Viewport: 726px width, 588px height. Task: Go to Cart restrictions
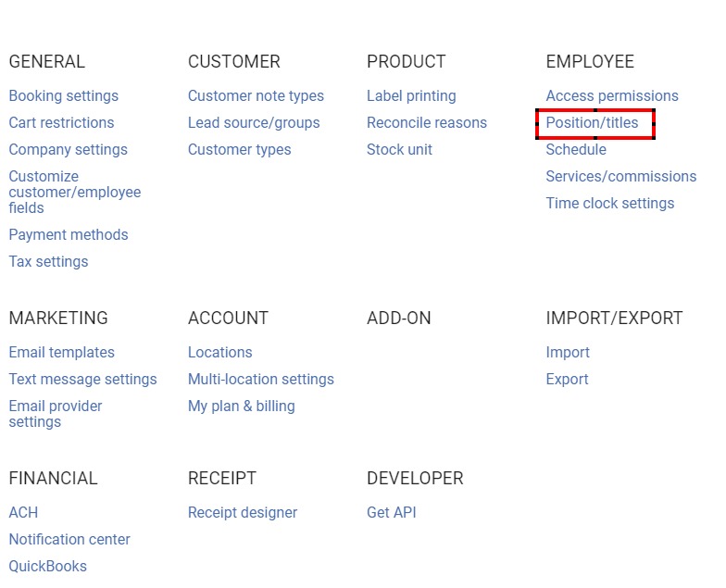[61, 123]
